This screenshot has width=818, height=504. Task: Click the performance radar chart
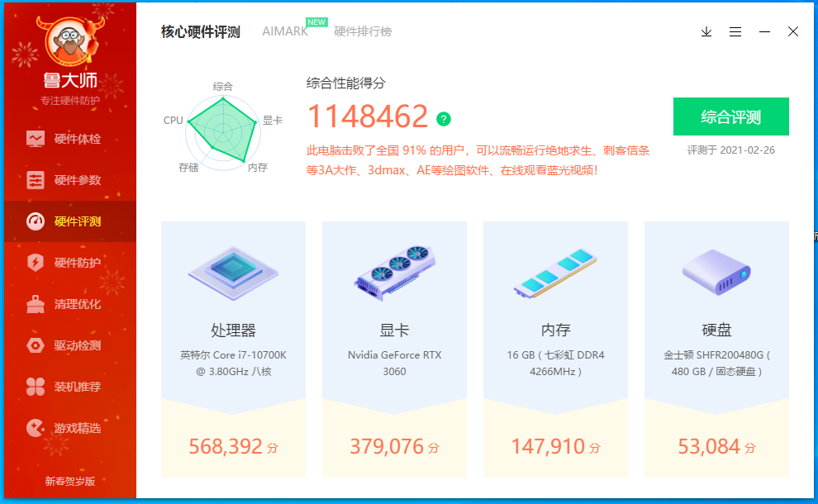(x=223, y=131)
